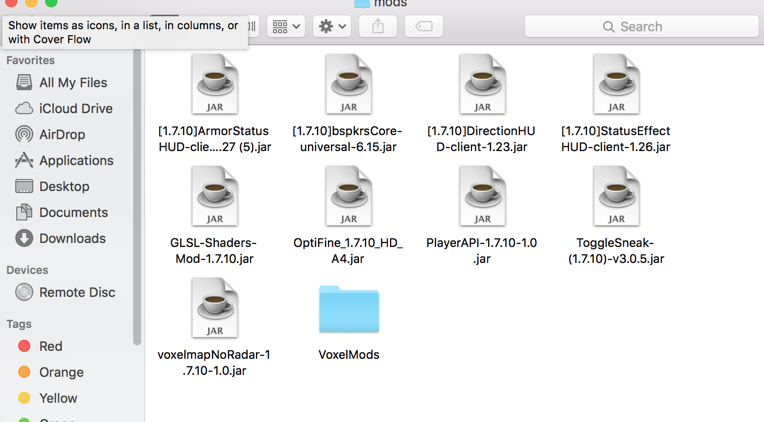Select Remote Disc under Devices
Screen dimensions: 764x422
(x=66, y=292)
